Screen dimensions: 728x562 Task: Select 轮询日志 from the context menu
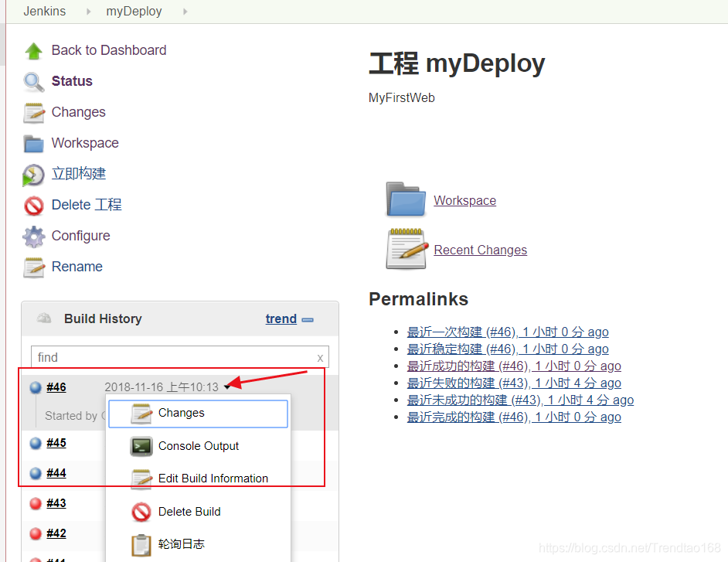tap(199, 544)
